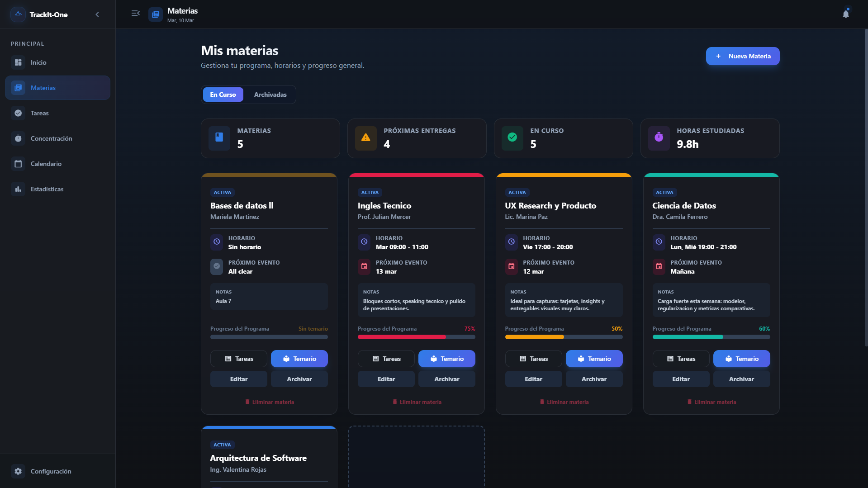Click the Próximas Entregas warning icon
868x488 pixels.
[366, 137]
